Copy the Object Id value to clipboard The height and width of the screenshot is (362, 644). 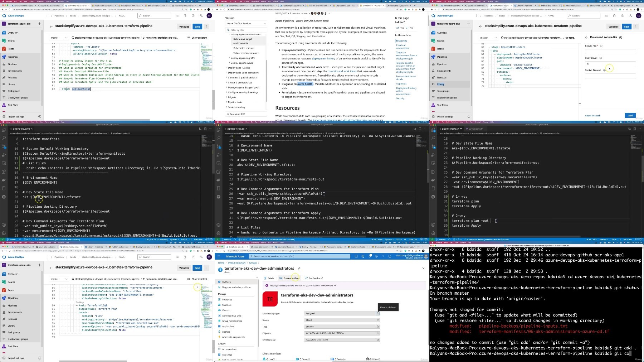[x=377, y=333]
